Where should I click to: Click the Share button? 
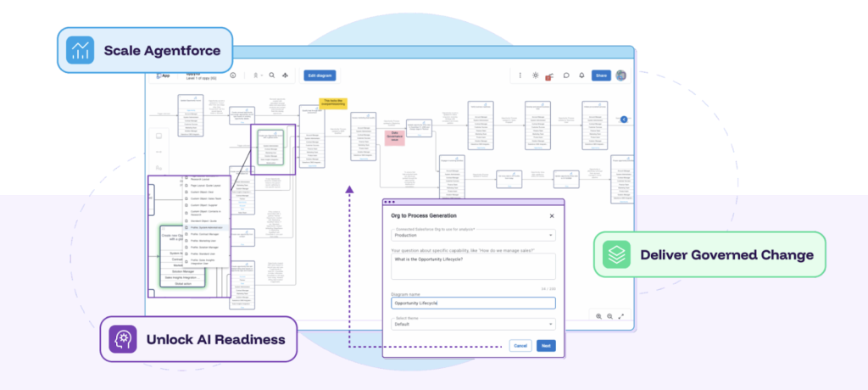coord(601,75)
